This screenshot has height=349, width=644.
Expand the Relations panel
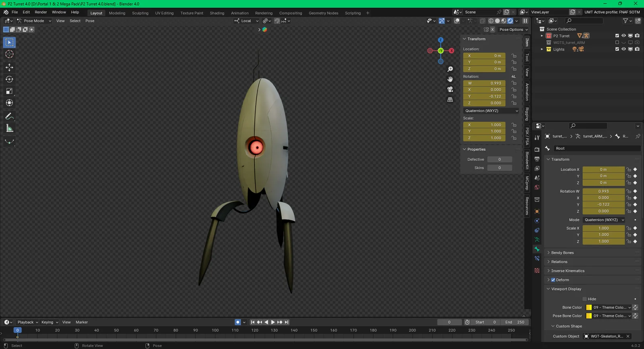[559, 262]
